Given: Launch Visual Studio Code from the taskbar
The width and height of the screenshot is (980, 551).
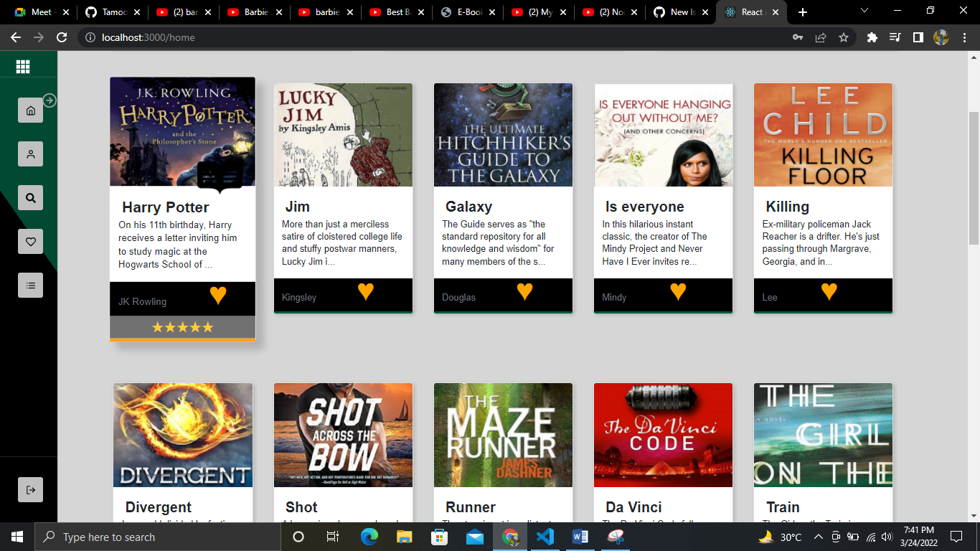Looking at the screenshot, I should click(545, 536).
